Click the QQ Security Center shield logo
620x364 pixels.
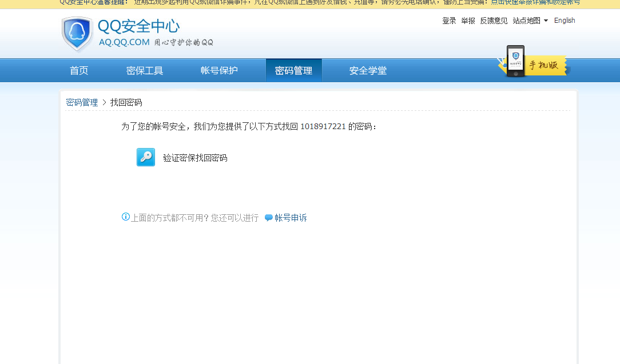pyautogui.click(x=77, y=34)
